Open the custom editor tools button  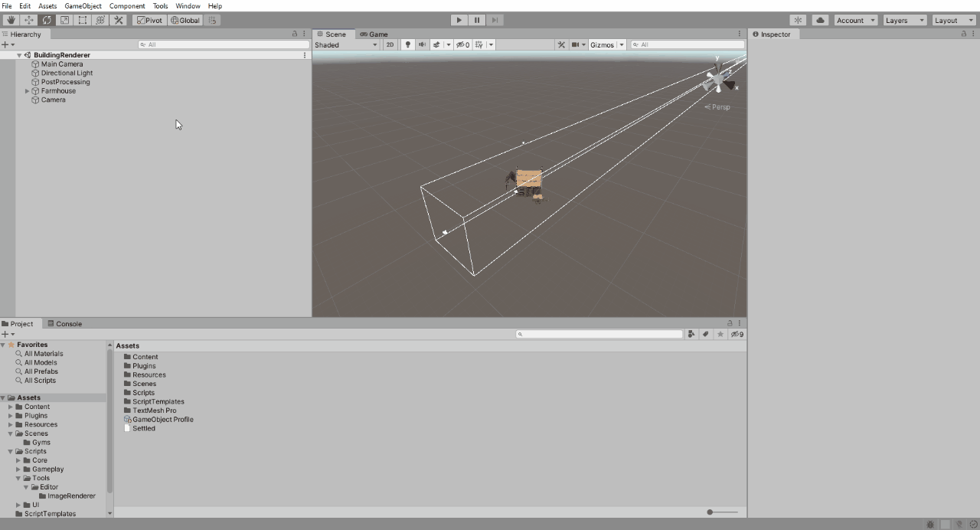tap(119, 20)
